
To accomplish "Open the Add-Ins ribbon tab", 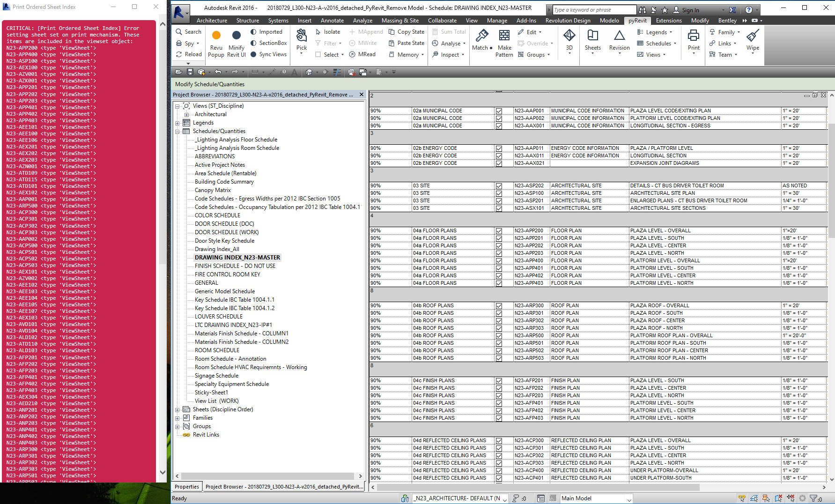I will pos(526,20).
